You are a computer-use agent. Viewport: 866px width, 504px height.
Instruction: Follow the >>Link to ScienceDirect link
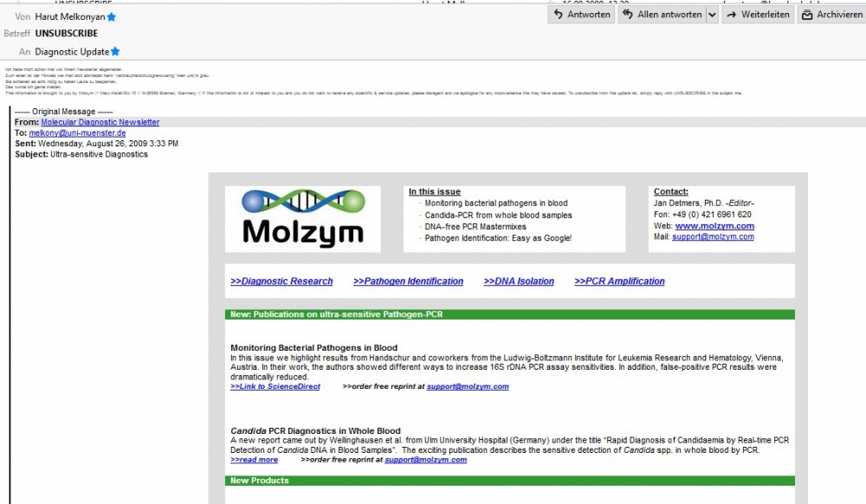click(275, 386)
